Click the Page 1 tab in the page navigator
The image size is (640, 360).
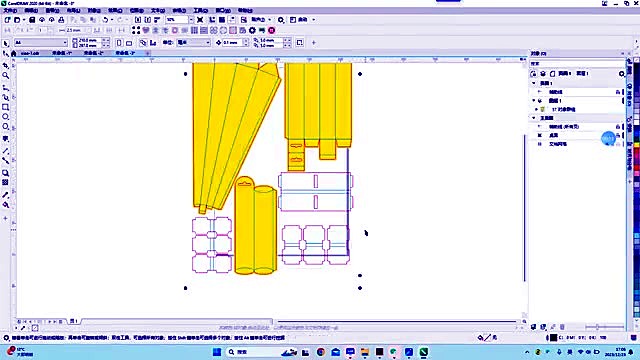point(74,321)
